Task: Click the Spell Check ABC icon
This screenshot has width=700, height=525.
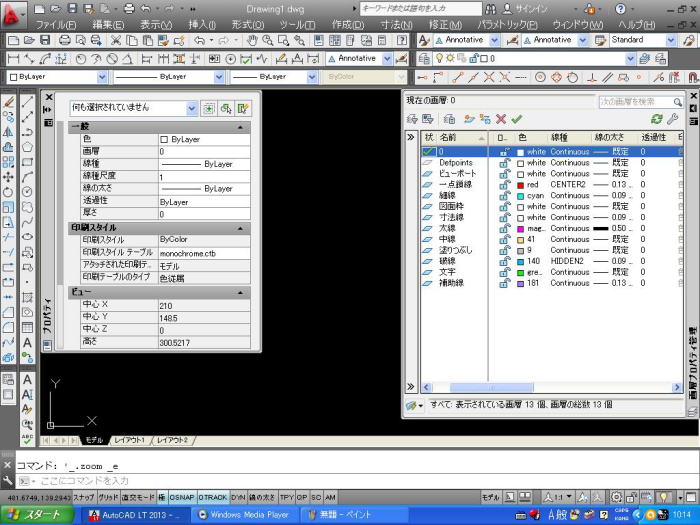Action: coord(27,438)
